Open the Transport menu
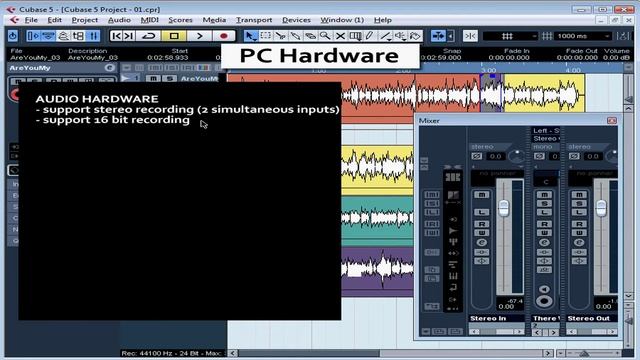The height and width of the screenshot is (360, 640). [x=254, y=20]
